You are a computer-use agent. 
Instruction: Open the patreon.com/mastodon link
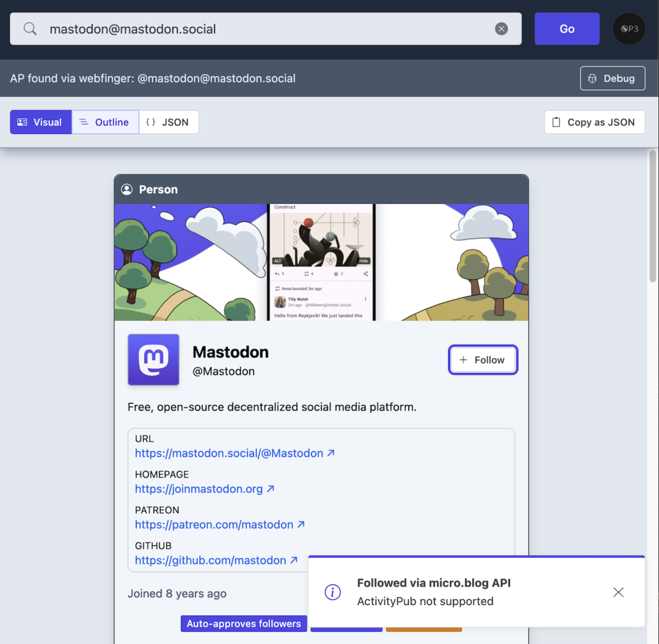(214, 525)
